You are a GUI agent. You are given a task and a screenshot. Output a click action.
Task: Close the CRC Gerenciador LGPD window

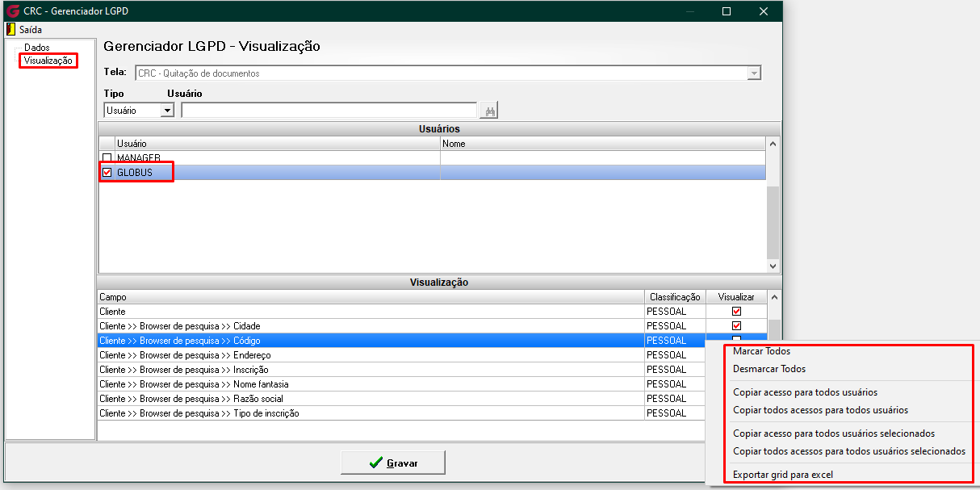764,11
